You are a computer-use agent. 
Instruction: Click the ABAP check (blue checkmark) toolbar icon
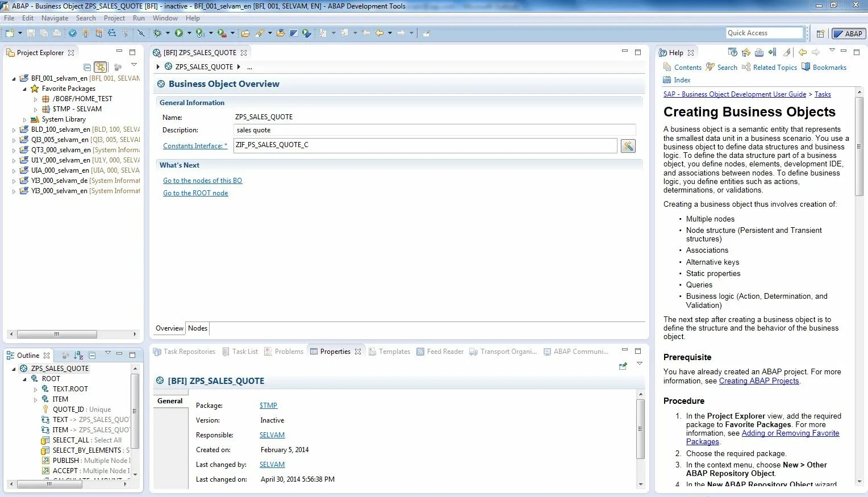tap(73, 33)
